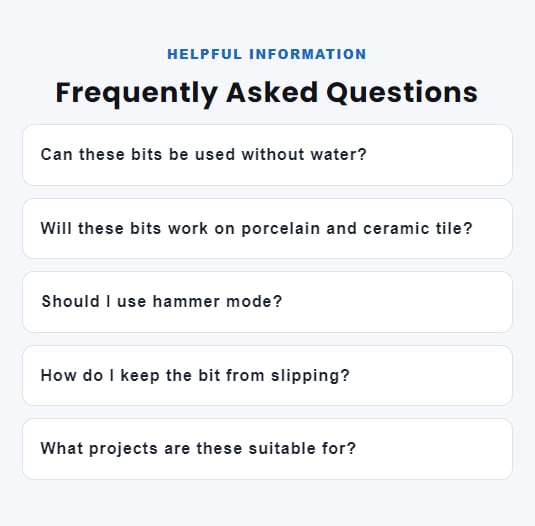Click 'suitable for?' in the last FAQ card
535x526 pixels.
pyautogui.click(x=302, y=449)
